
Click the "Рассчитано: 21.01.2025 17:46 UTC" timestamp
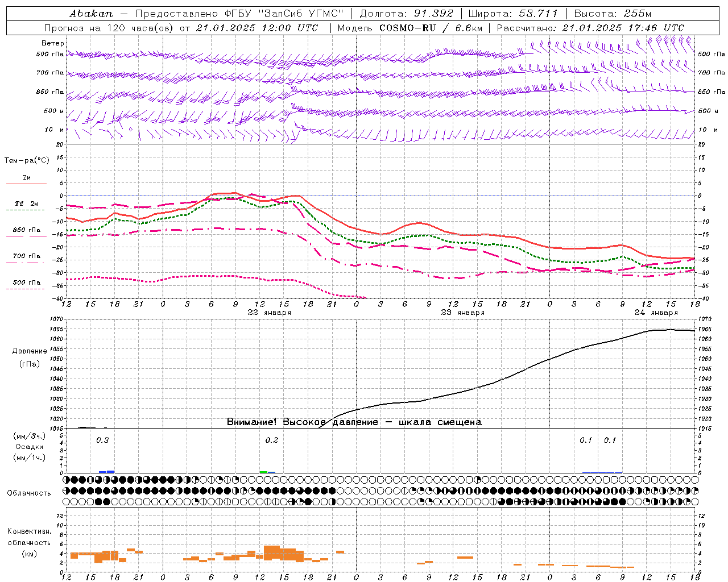pos(591,28)
